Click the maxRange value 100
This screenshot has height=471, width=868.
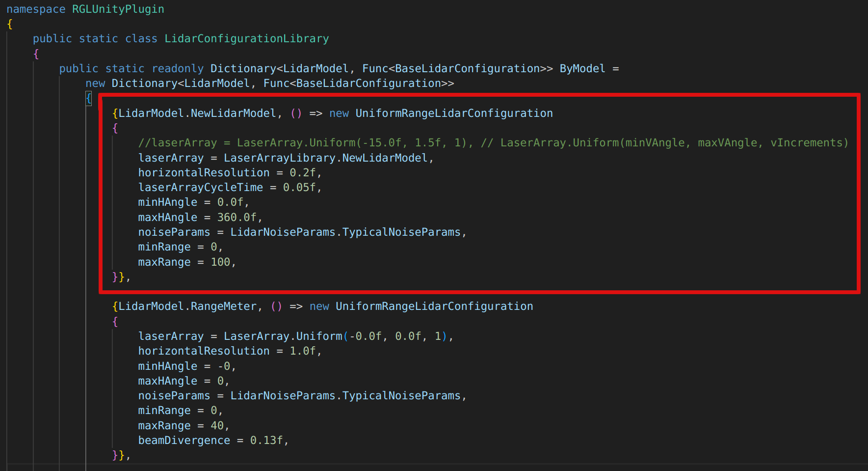(x=220, y=262)
